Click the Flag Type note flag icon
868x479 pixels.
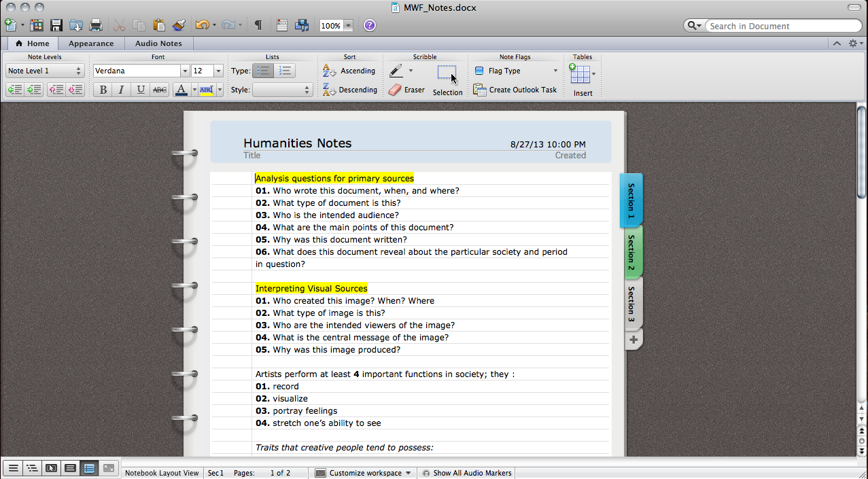[x=478, y=70]
